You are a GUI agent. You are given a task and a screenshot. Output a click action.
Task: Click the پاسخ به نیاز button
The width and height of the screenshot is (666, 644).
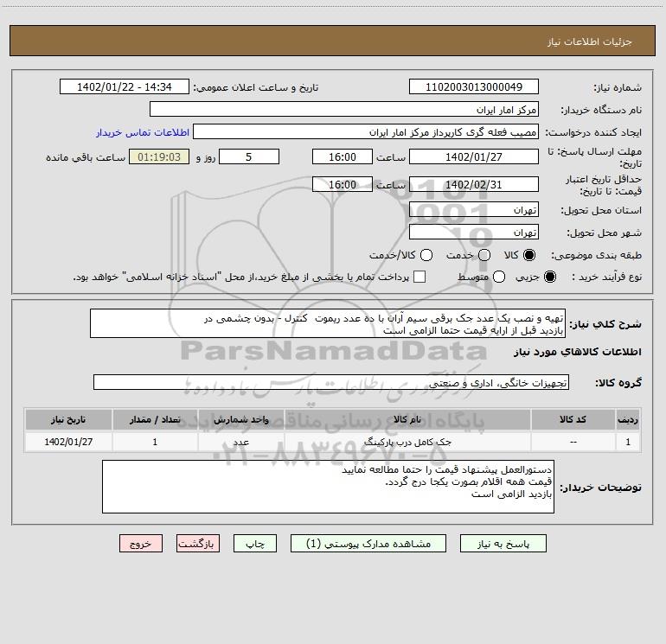tap(503, 544)
